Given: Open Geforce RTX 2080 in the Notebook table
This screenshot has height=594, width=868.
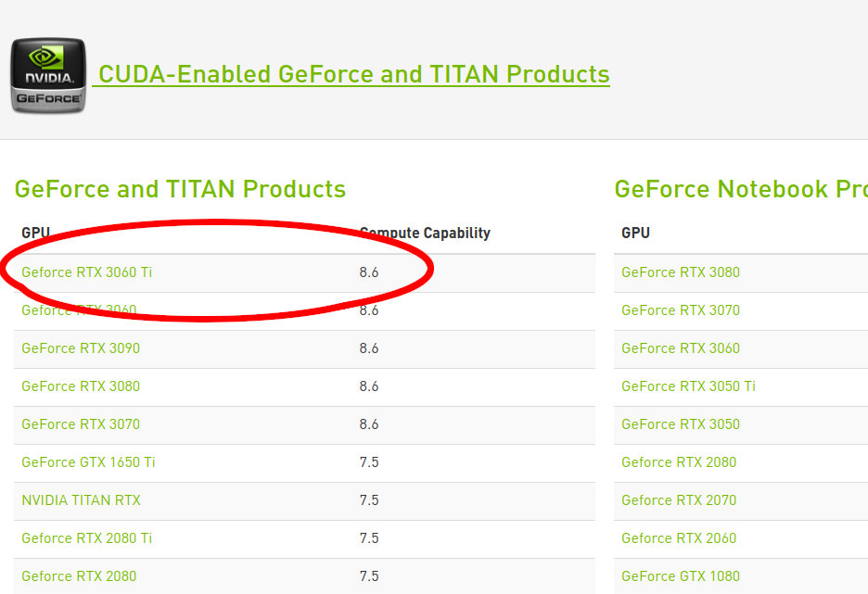Looking at the screenshot, I should 678,462.
